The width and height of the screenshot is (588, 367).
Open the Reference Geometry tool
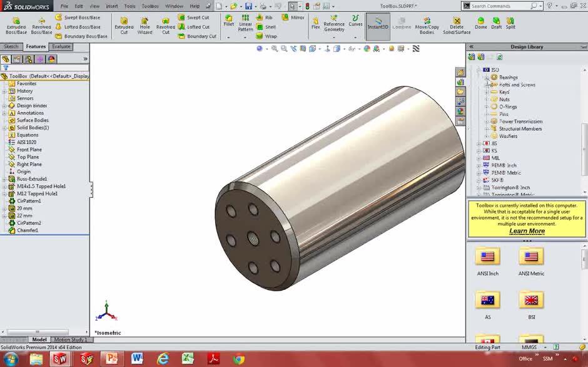click(x=334, y=24)
